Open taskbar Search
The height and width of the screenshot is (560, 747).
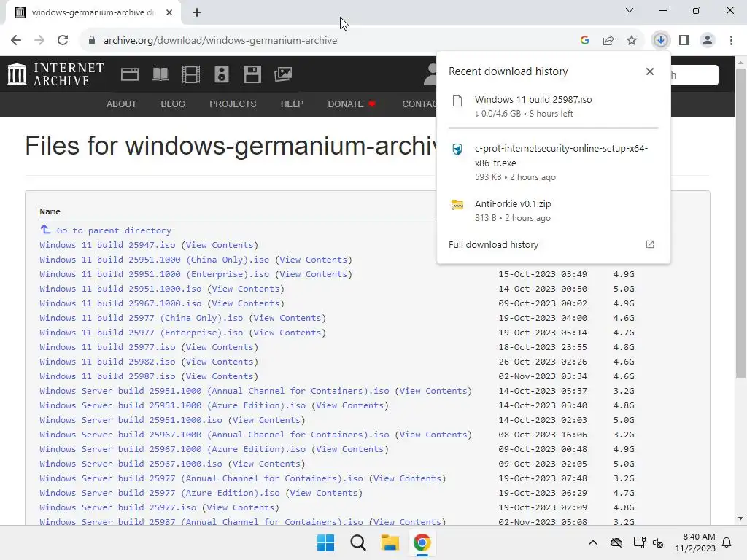[357, 542]
